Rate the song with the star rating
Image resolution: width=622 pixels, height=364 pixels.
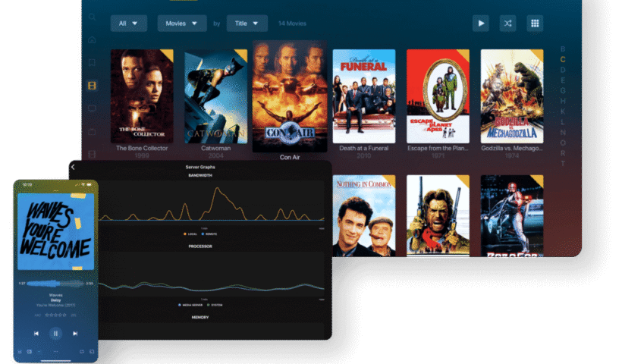55,315
